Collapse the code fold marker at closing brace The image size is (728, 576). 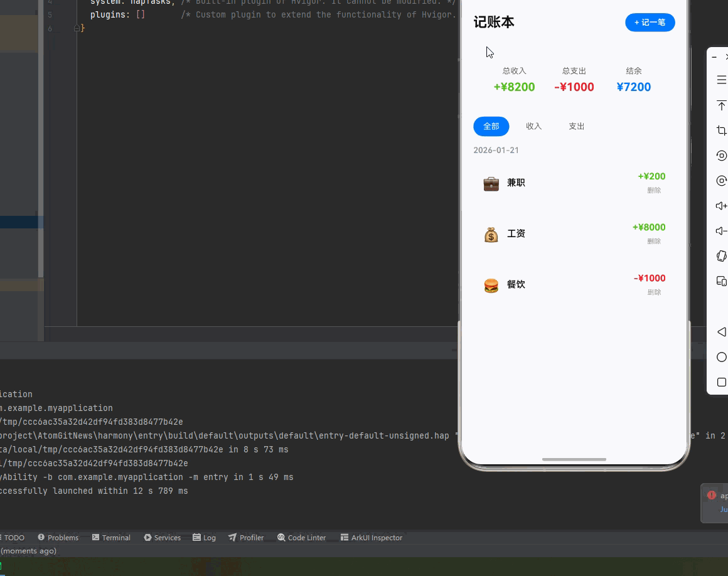77,28
